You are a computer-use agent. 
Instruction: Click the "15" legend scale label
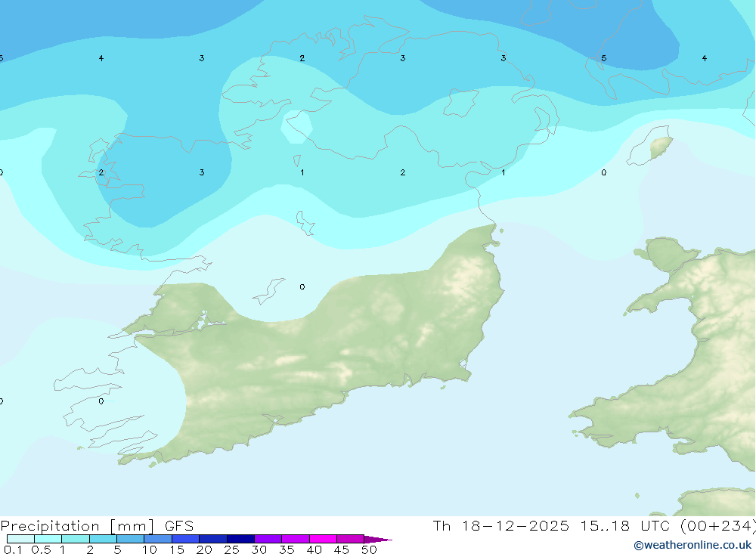pos(177,549)
